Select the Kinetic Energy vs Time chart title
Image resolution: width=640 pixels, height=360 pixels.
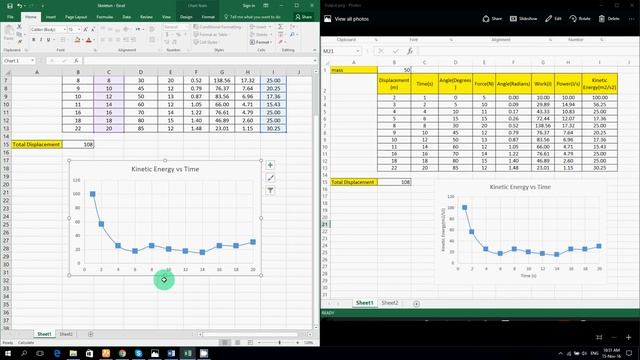(x=165, y=169)
